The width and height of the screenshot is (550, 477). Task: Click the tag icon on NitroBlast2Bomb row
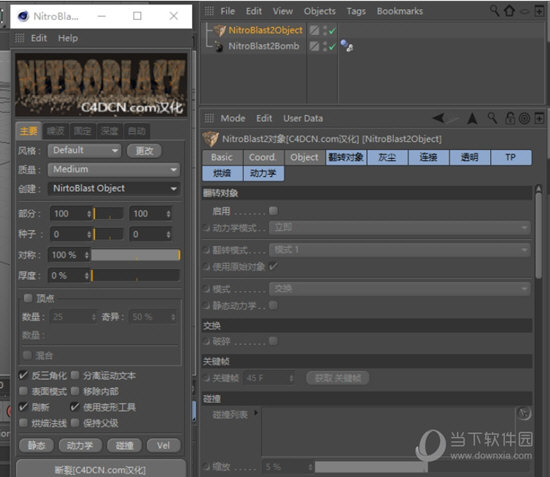[347, 46]
